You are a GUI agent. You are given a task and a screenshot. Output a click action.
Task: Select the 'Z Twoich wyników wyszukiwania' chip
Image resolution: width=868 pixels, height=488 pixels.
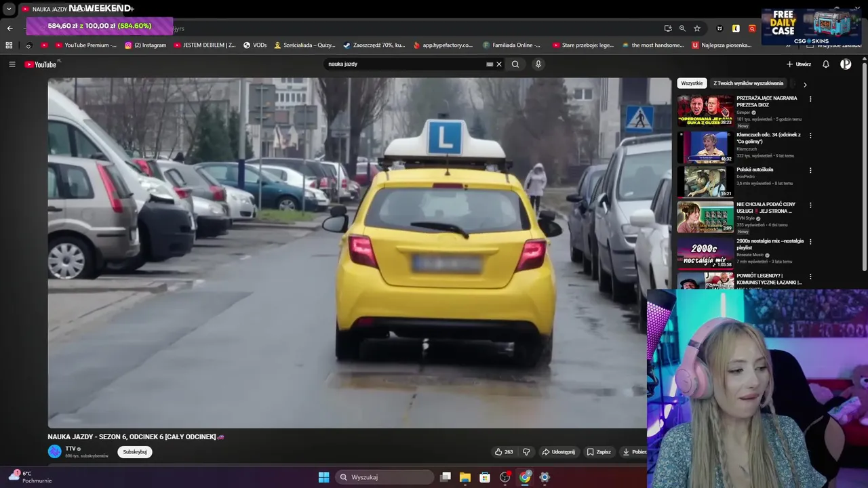(x=748, y=83)
